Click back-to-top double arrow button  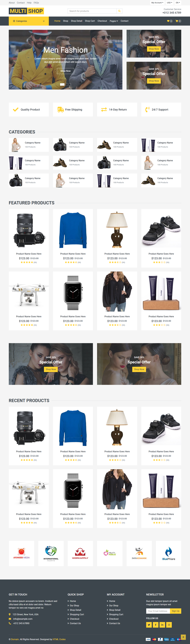[x=183, y=637]
